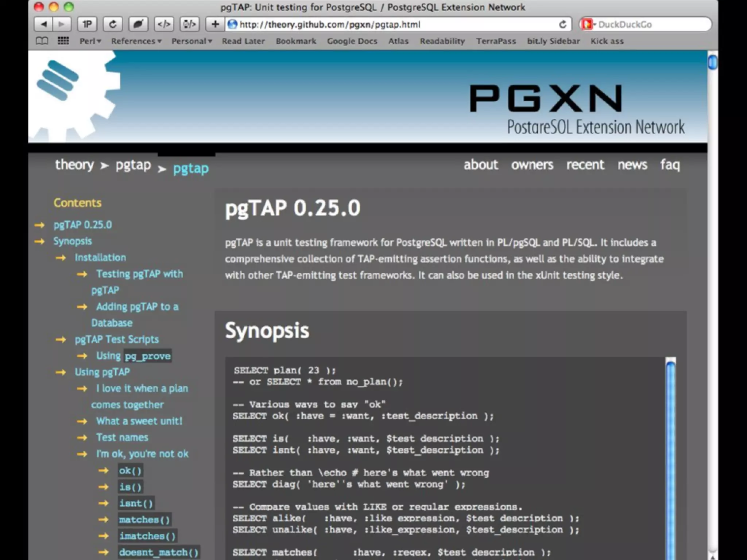
Task: Open the Test names contents link
Action: click(122, 437)
